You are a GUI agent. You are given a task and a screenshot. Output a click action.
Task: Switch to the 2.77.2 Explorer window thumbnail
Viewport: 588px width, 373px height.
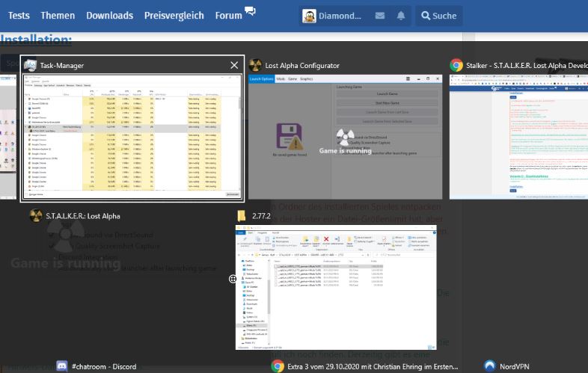tap(336, 288)
